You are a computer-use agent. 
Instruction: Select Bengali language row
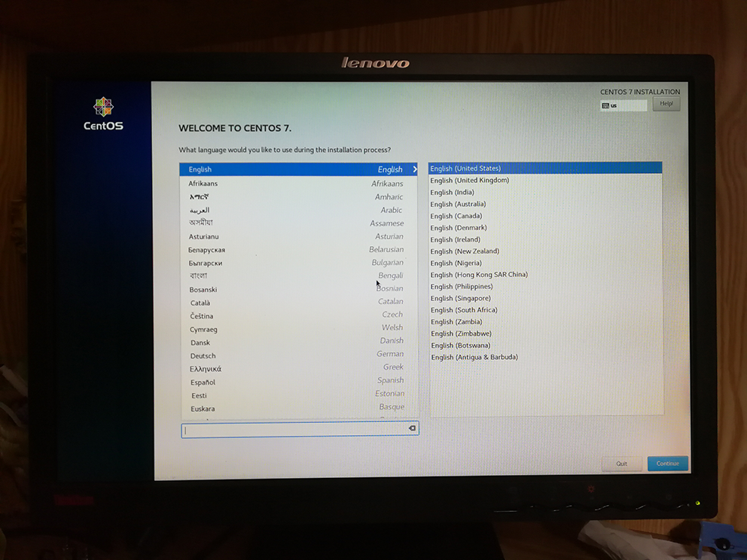pos(298,275)
